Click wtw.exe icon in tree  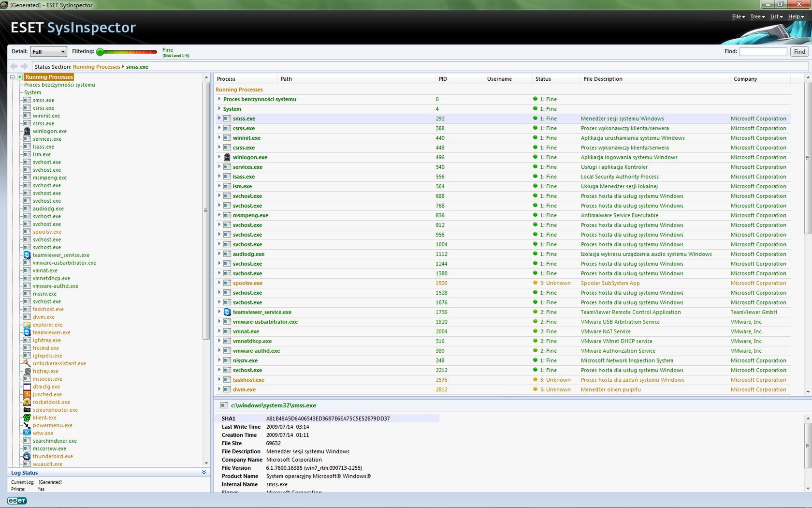click(x=27, y=433)
